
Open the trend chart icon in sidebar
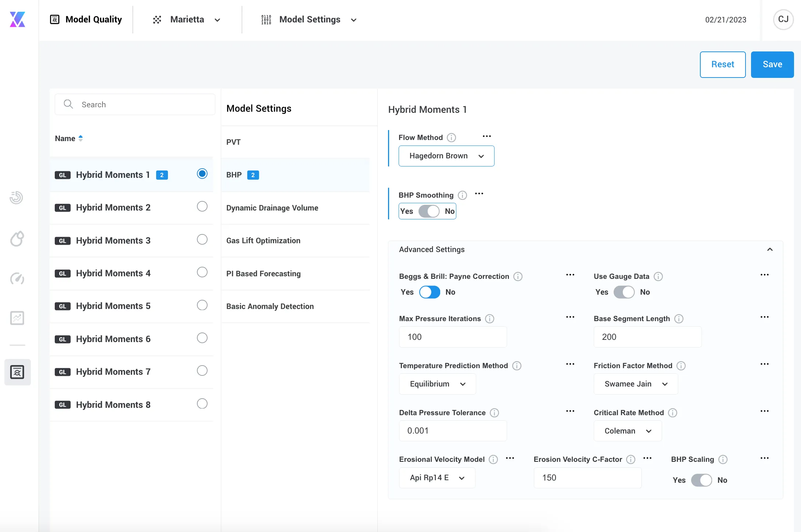point(17,318)
